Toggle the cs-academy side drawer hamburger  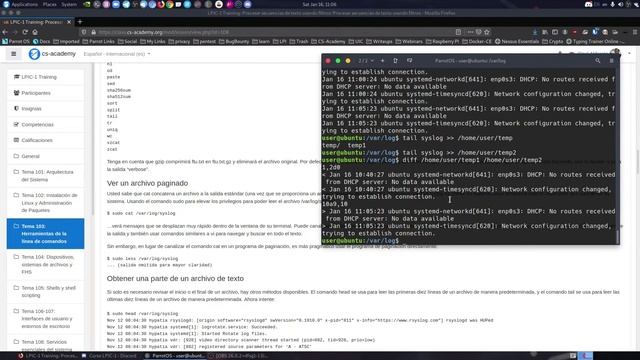(13, 53)
